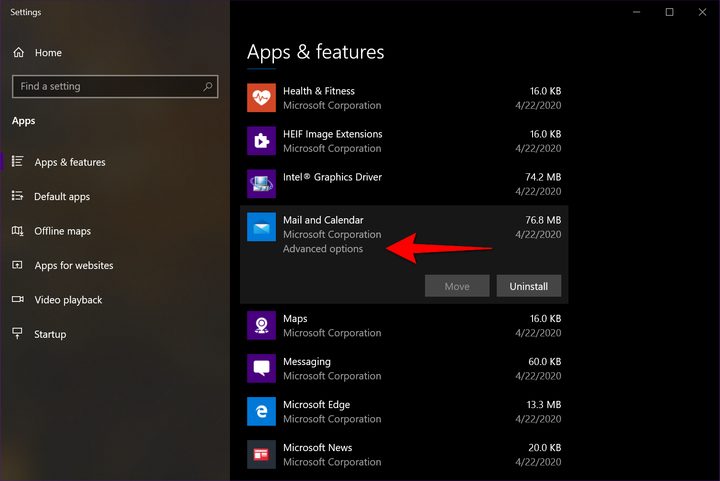Go to Home settings page
This screenshot has width=720, height=481.
(48, 53)
